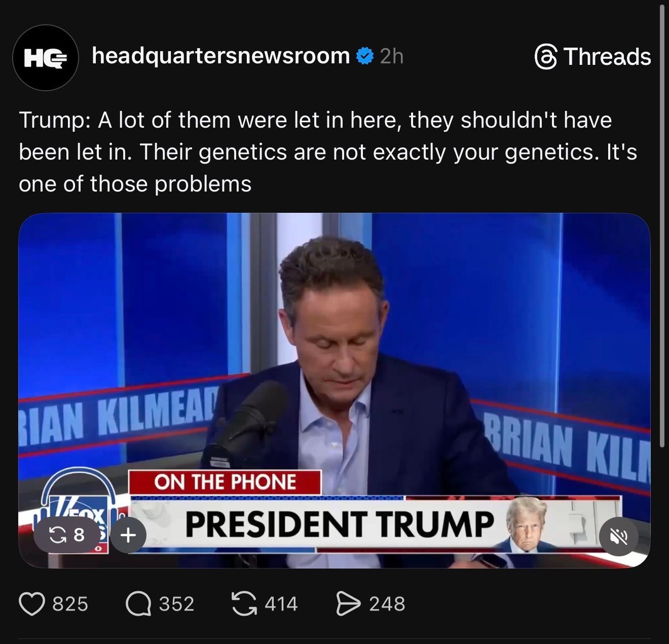Viewport: 669px width, 644px height.
Task: Click the Threads wordmark
Action: pos(607,56)
